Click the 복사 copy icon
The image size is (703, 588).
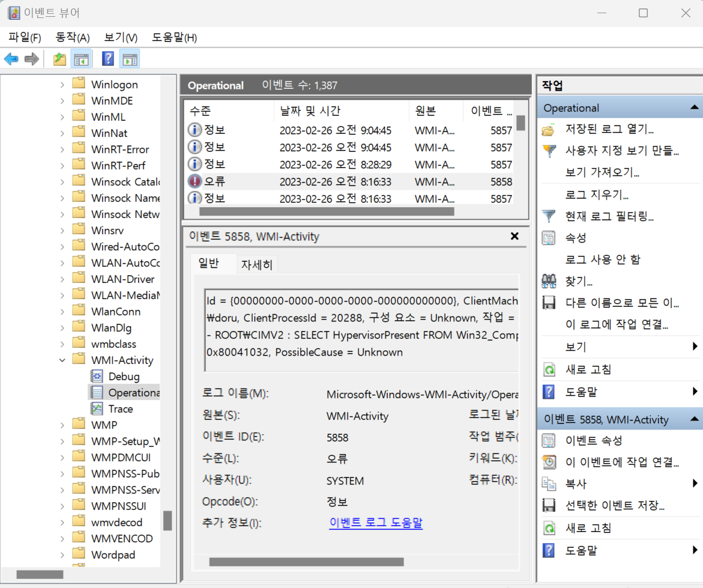click(x=549, y=483)
